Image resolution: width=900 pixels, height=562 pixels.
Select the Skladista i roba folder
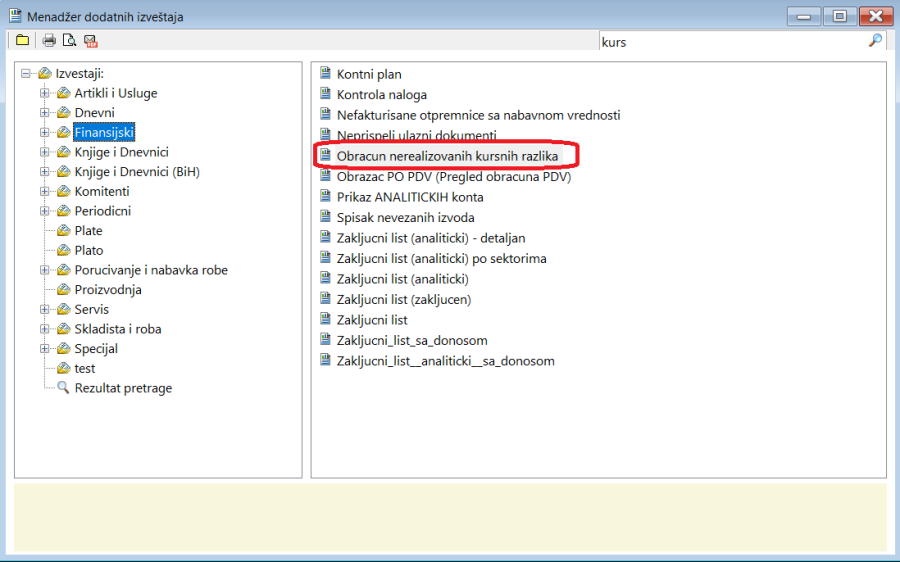(118, 329)
